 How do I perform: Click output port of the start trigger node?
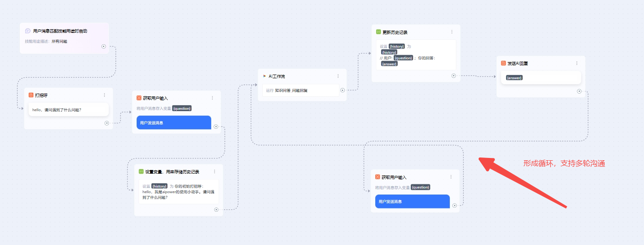(x=103, y=46)
